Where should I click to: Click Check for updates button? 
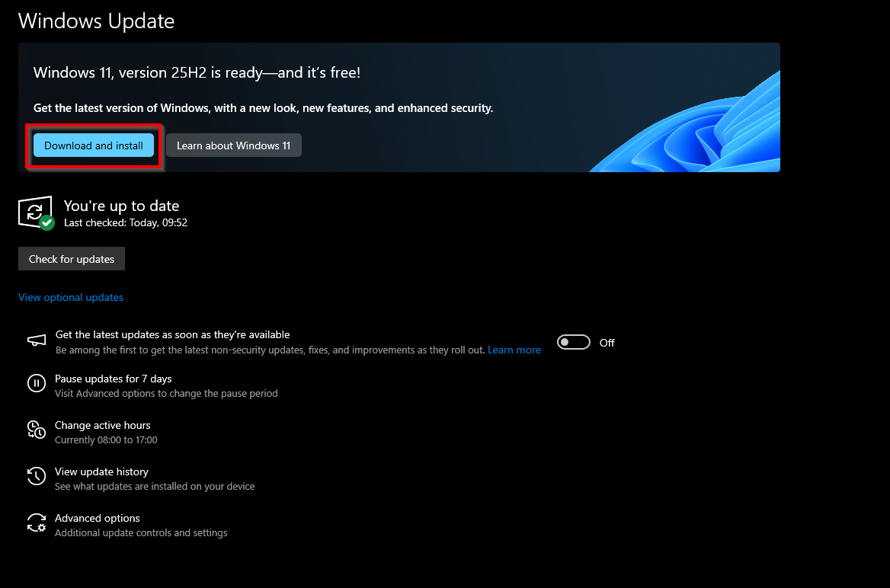point(72,259)
